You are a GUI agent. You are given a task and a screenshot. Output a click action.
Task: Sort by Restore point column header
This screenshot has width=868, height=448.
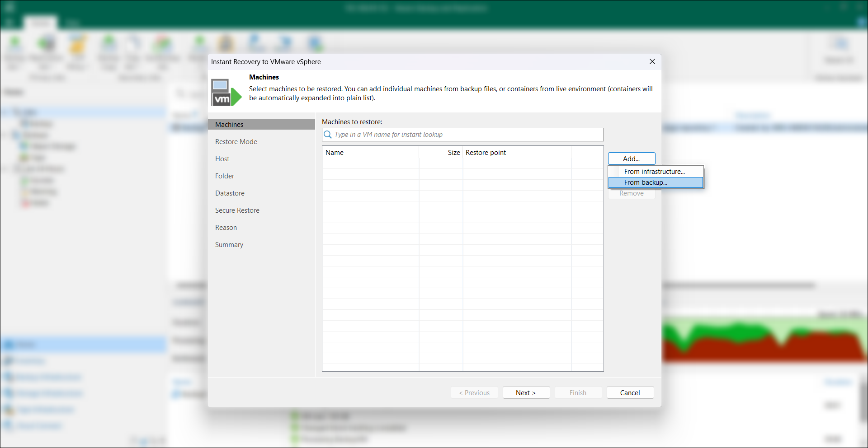point(517,153)
